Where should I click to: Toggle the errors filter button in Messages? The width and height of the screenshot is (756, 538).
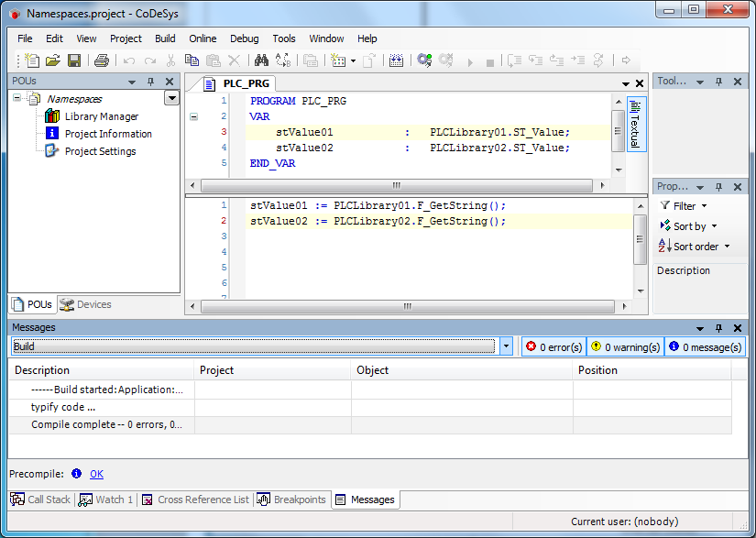coord(553,346)
